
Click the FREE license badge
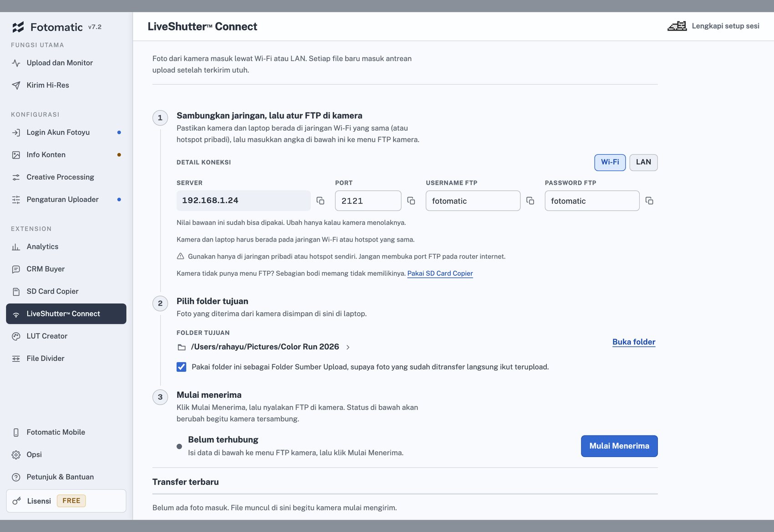71,501
